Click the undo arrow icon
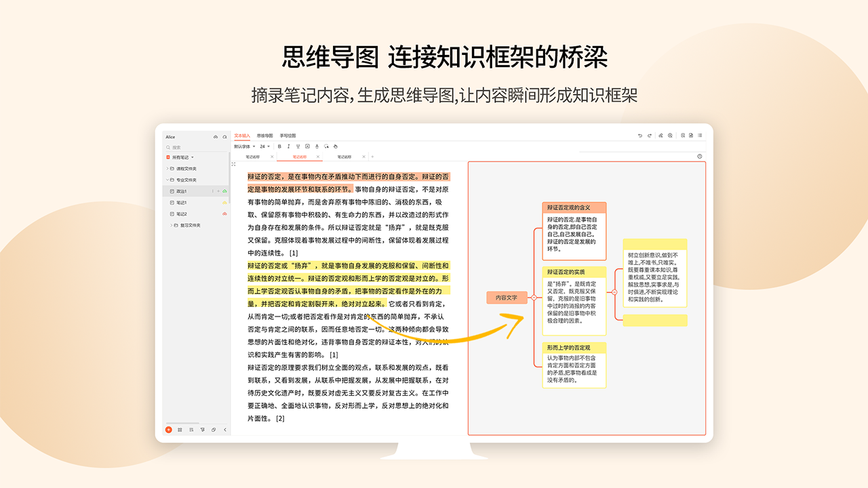 point(639,136)
